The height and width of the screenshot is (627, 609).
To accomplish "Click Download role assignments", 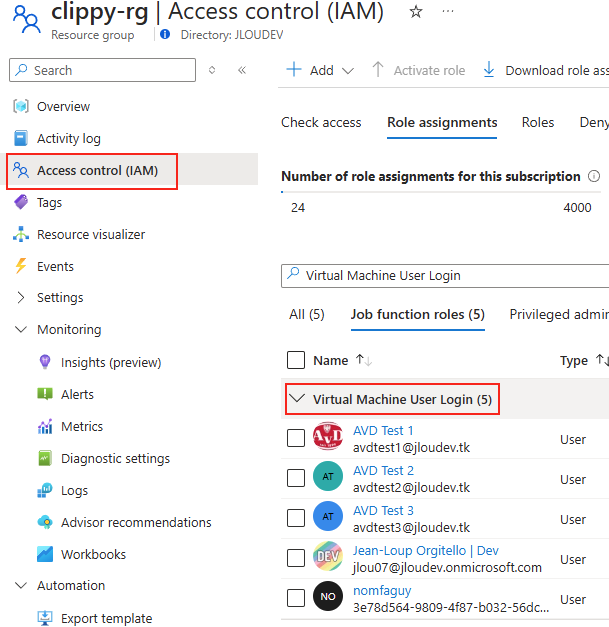I will (546, 70).
